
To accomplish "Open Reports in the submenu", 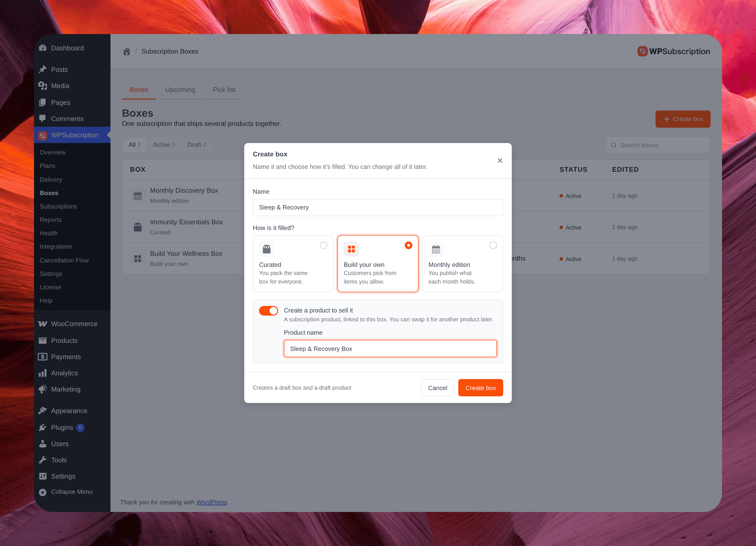I will pyautogui.click(x=51, y=220).
